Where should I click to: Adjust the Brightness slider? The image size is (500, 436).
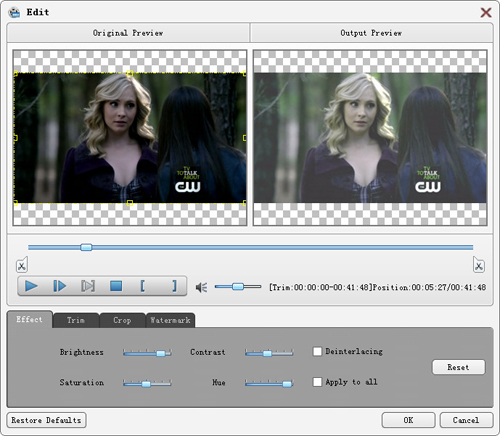[147, 353]
